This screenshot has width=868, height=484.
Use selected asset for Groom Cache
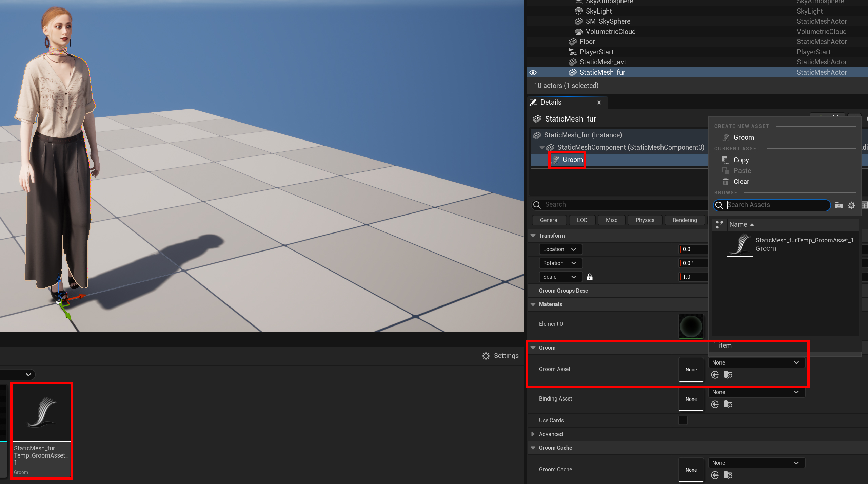point(715,475)
